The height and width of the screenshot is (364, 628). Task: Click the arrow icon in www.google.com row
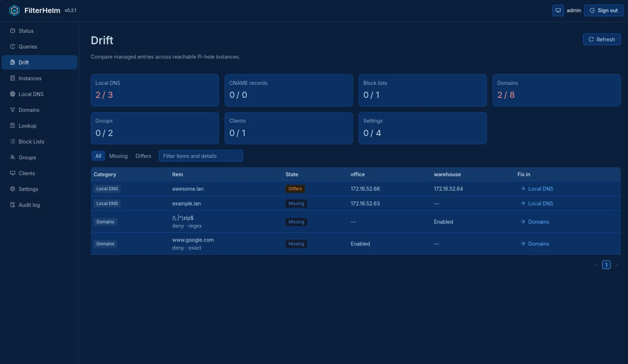pos(523,244)
